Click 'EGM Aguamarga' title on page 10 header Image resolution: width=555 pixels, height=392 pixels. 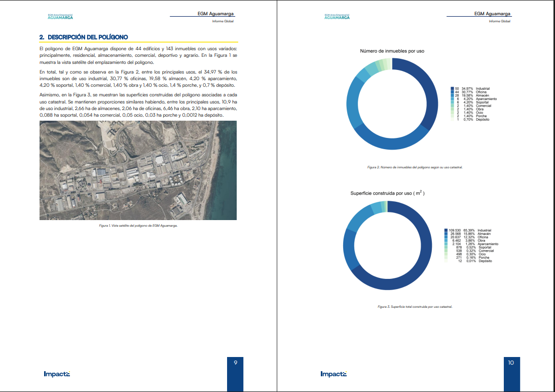pos(492,14)
